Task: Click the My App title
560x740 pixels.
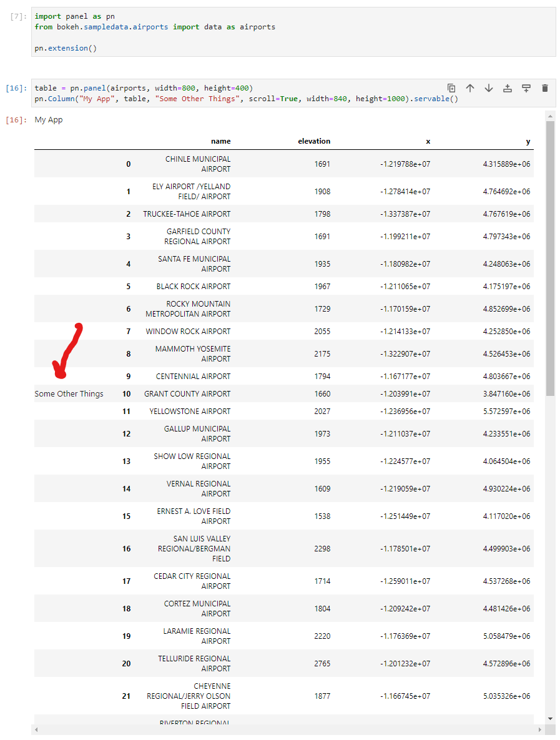Action: (x=49, y=119)
